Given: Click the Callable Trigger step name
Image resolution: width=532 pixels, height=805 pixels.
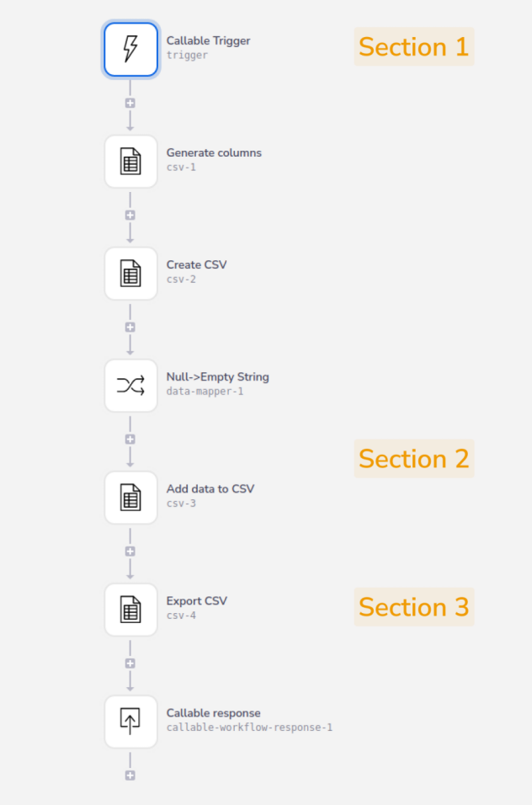Looking at the screenshot, I should point(208,40).
